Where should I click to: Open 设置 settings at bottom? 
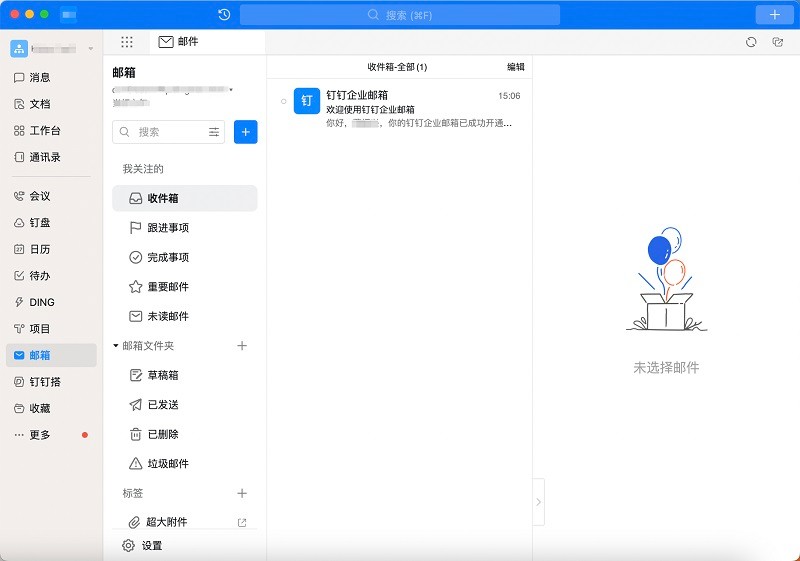[x=151, y=546]
